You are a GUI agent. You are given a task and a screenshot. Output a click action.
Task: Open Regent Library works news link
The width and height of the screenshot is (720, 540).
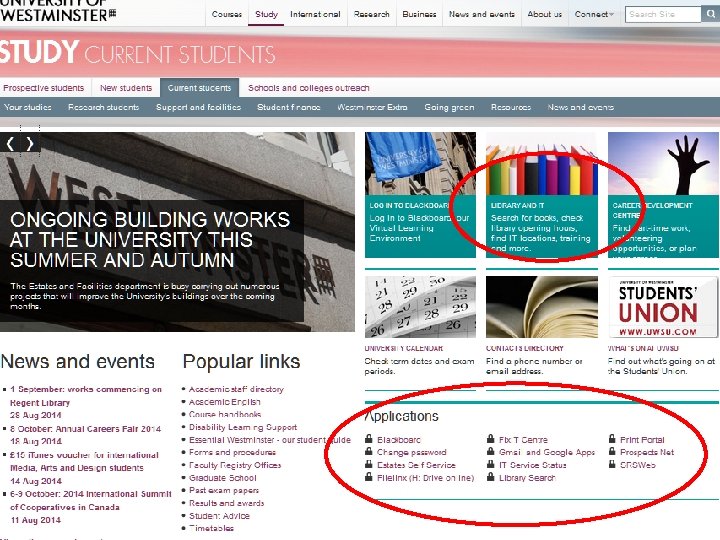[86, 396]
